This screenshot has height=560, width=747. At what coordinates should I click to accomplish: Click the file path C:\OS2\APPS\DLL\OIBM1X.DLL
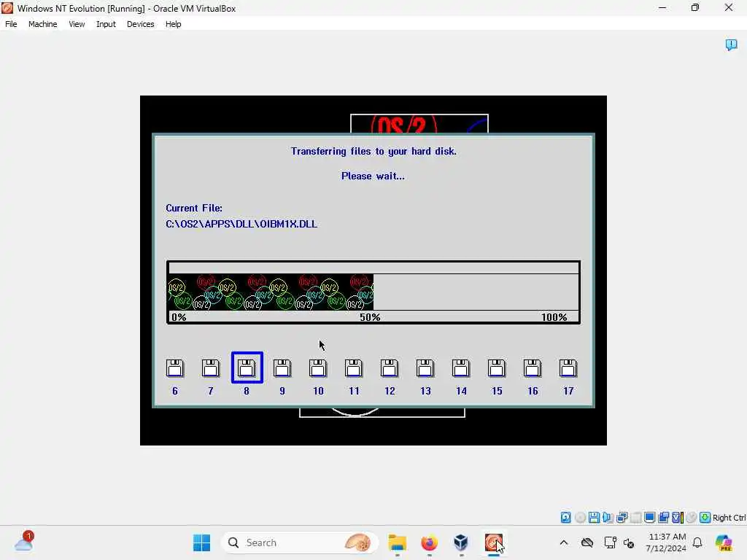(x=241, y=224)
